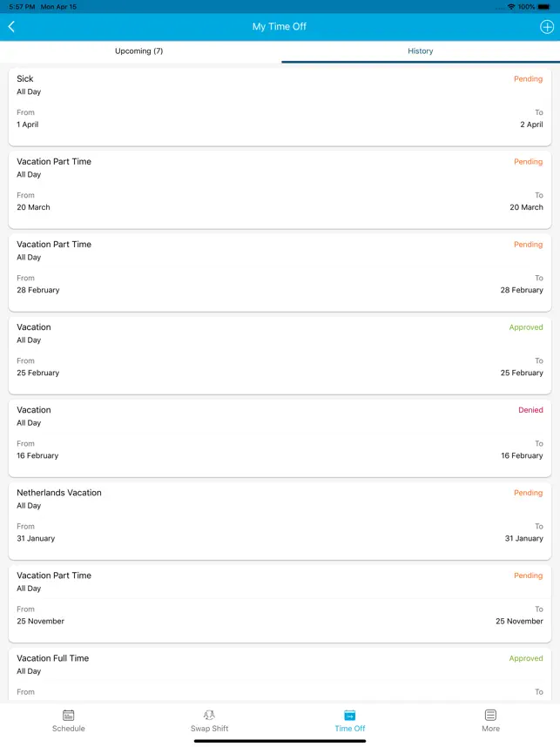Screen dimensions: 560x747
Task: Tap Pending status on Sick request
Action: [528, 79]
